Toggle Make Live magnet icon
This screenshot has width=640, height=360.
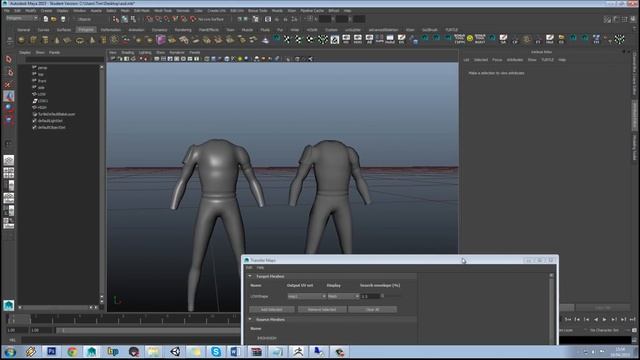(x=193, y=19)
